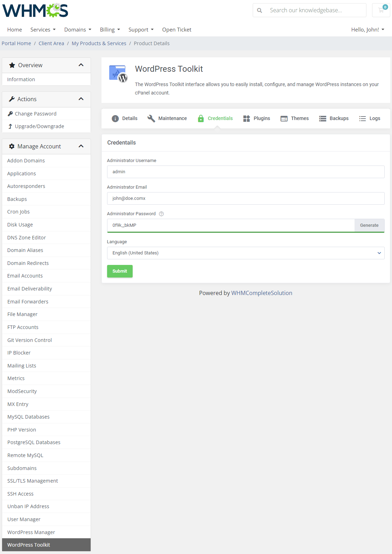The width and height of the screenshot is (392, 554).
Task: Collapse the Actions panel chevron
Action: coord(81,99)
